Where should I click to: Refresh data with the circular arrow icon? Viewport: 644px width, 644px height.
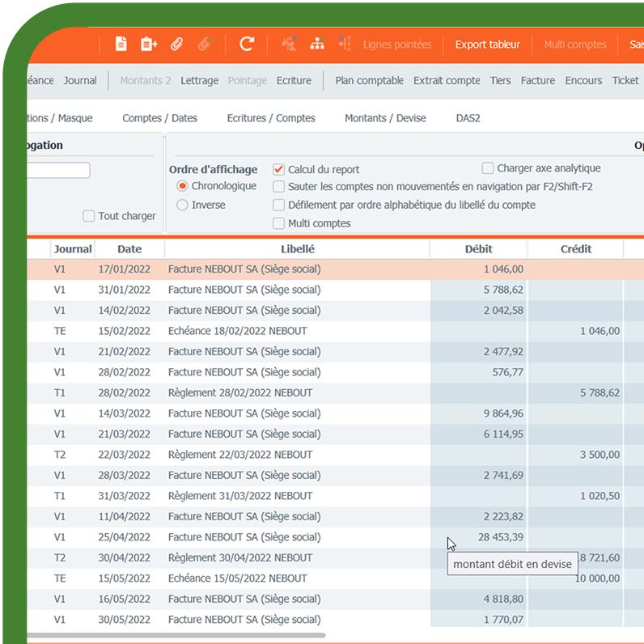click(247, 44)
